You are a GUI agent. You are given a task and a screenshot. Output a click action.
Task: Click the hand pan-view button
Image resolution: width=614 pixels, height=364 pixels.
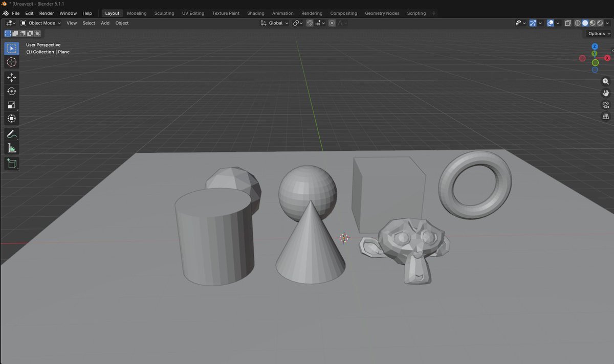point(606,93)
